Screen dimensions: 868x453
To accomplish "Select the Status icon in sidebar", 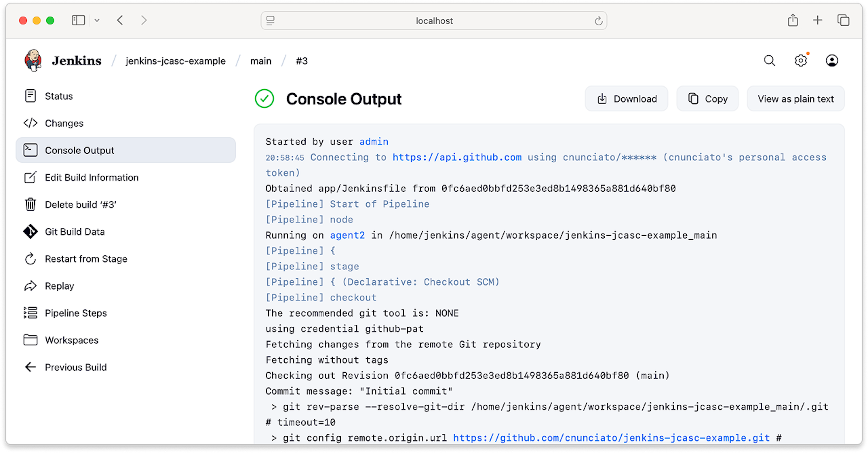I will [x=30, y=96].
